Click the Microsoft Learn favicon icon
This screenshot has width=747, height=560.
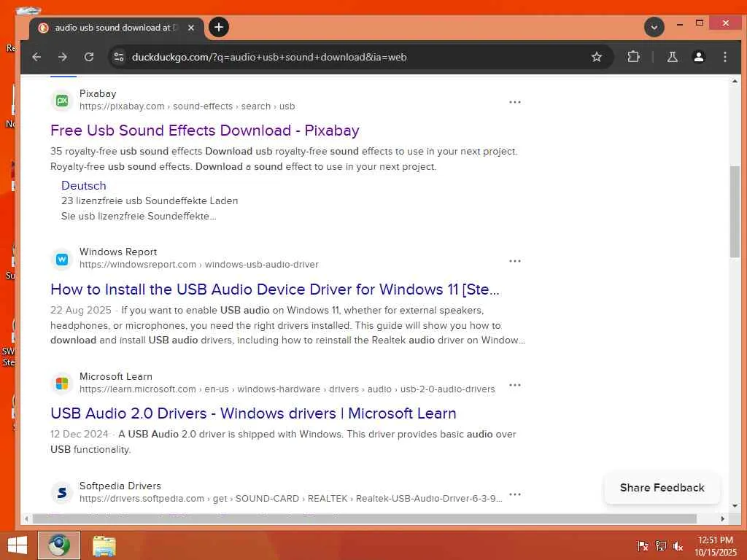pyautogui.click(x=62, y=384)
